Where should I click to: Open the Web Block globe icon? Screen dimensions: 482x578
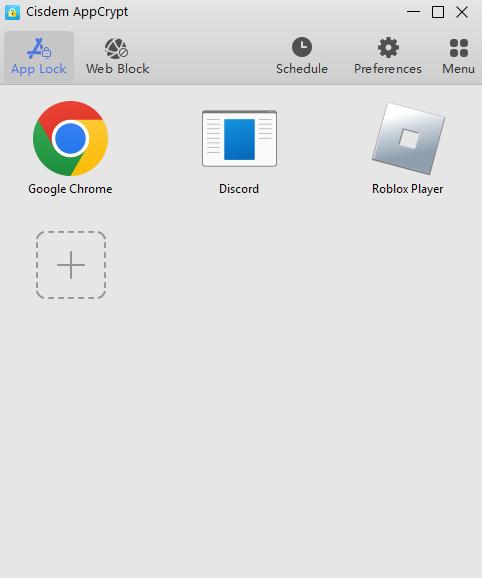[116, 48]
